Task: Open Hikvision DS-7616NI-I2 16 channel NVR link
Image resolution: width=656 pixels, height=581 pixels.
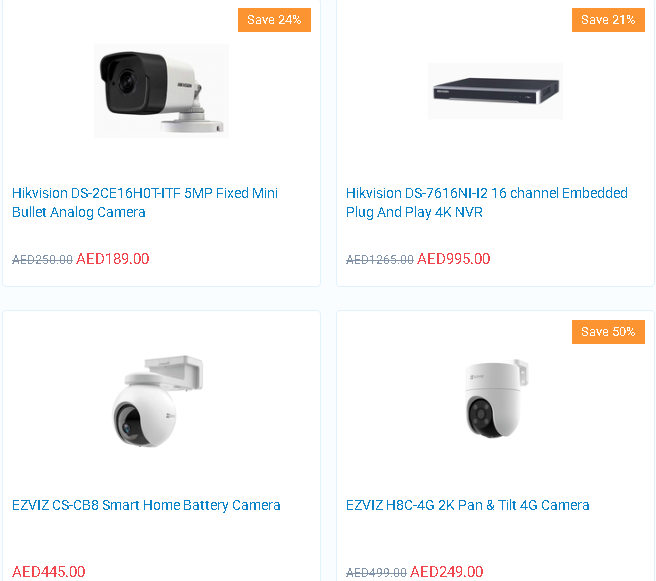Action: (487, 202)
